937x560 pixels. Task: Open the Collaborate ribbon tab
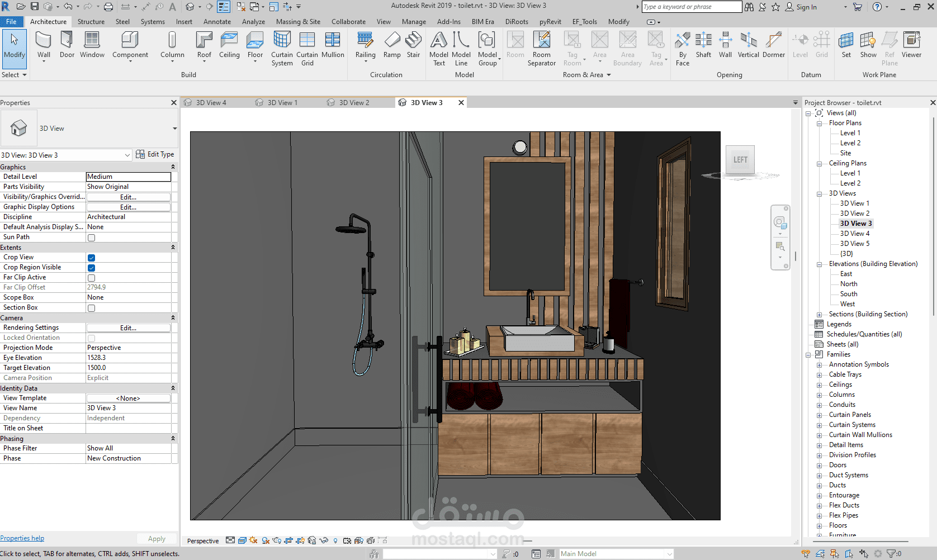(348, 22)
